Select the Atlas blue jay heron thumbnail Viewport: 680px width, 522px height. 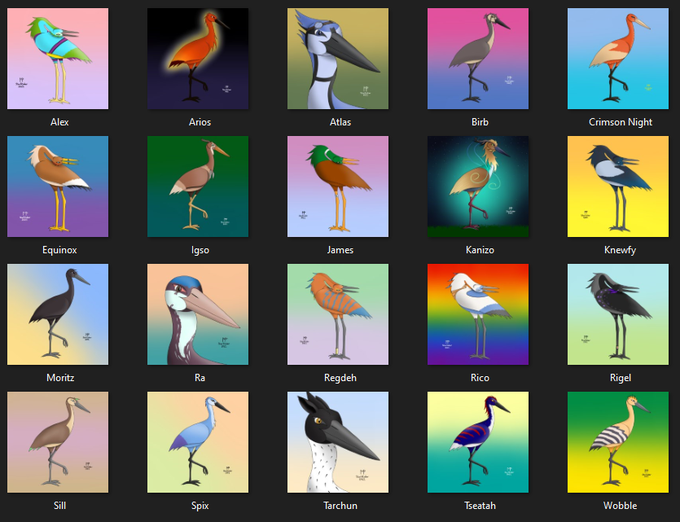click(338, 59)
